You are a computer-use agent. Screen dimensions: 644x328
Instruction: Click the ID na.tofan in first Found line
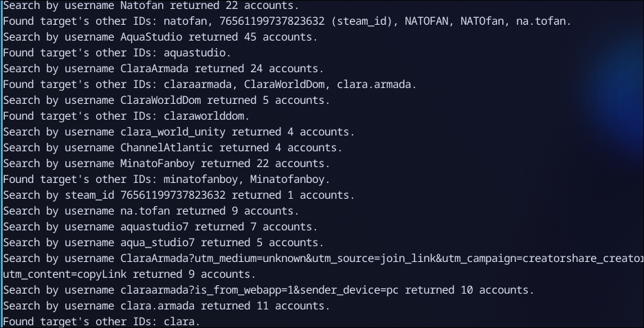(540, 21)
